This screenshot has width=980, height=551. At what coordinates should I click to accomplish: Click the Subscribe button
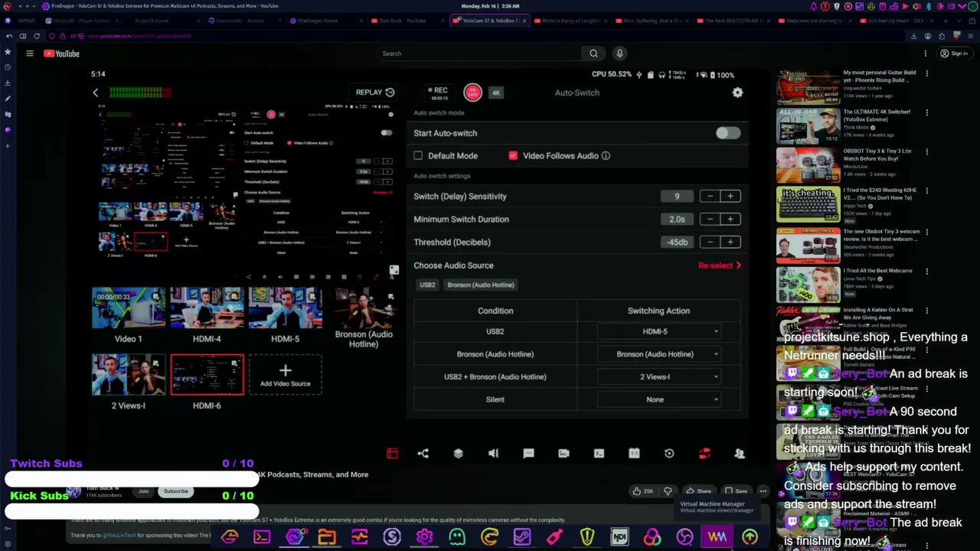click(175, 491)
